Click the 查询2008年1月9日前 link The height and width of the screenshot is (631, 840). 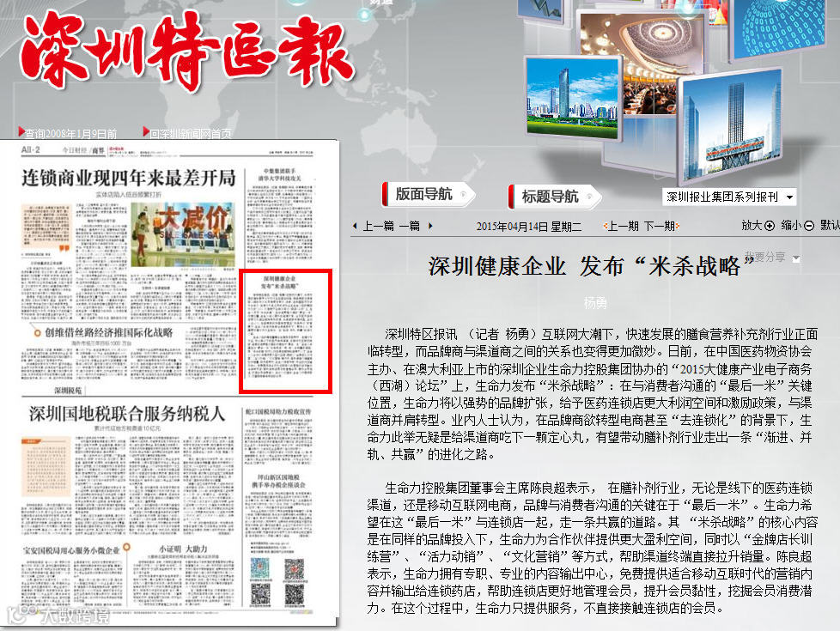point(70,133)
